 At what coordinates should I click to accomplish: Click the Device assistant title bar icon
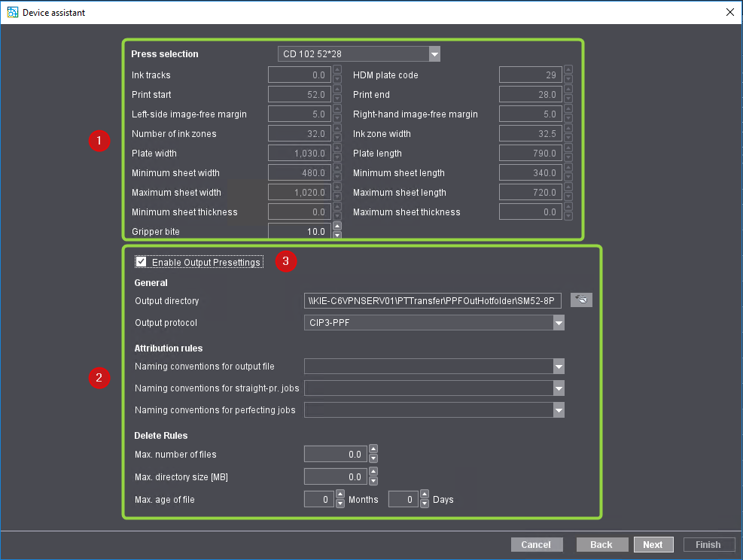pyautogui.click(x=12, y=12)
